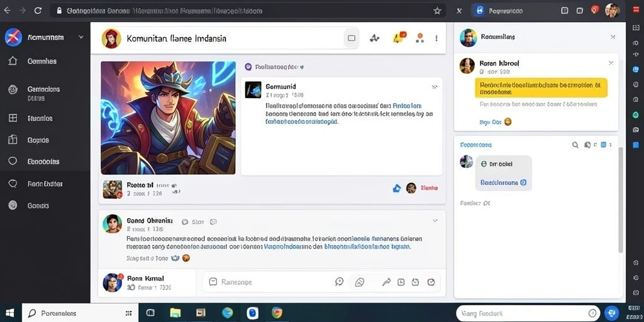The width and height of the screenshot is (644, 322).
Task: Dismiss the Roren kbrool card with its corner icon
Action: (611, 63)
